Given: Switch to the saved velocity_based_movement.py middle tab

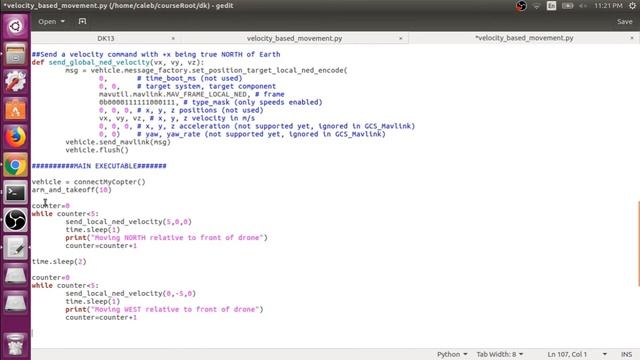Looking at the screenshot, I should point(294,38).
